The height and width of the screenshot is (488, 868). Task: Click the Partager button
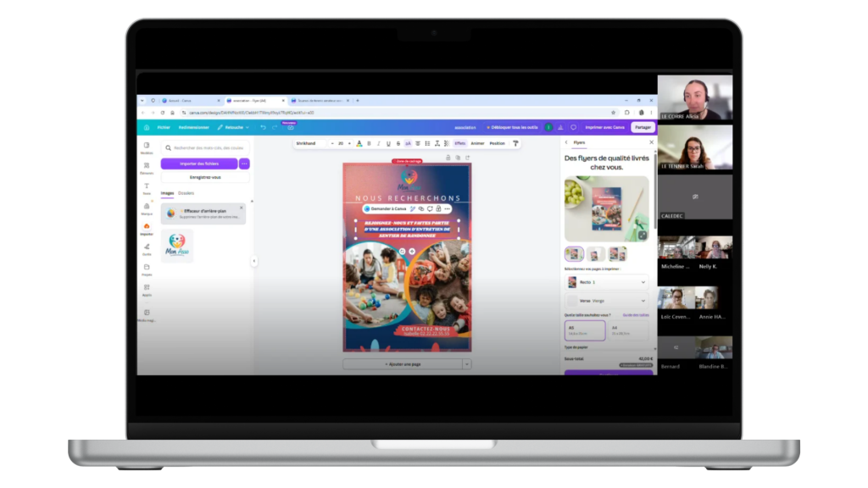(643, 127)
